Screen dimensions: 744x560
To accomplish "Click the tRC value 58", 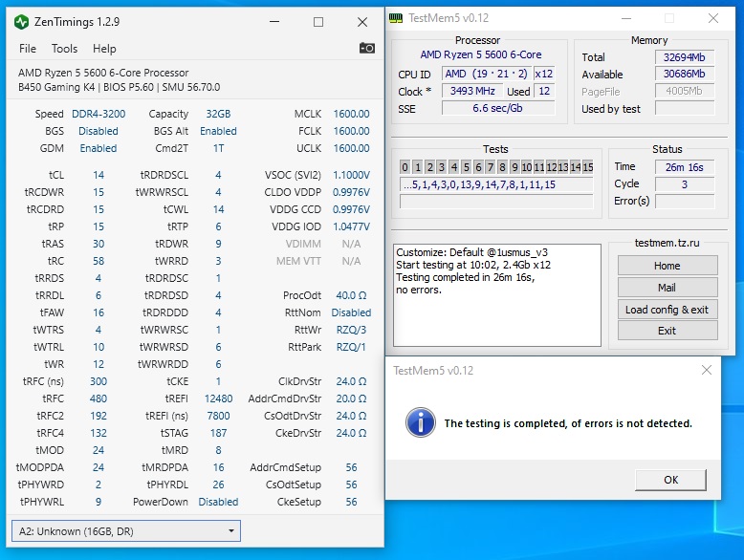I will (98, 261).
